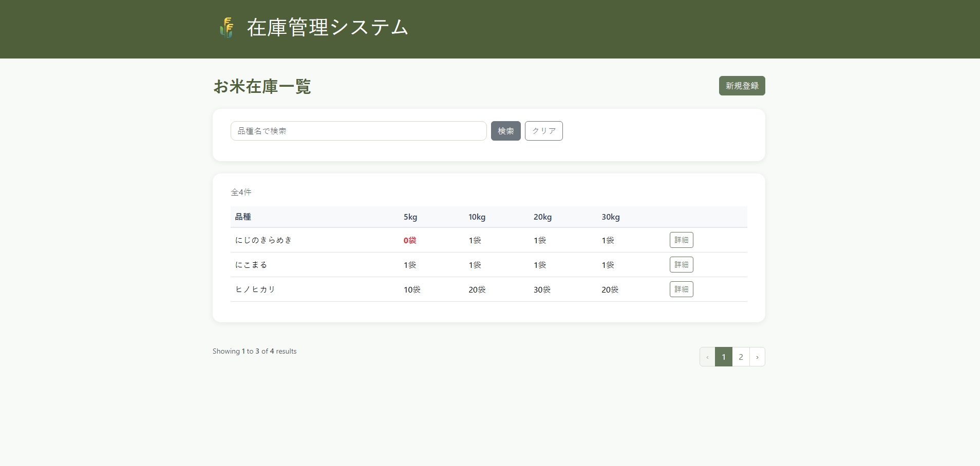Go to pagination page 2
Viewport: 980px width, 466px height.
click(741, 357)
